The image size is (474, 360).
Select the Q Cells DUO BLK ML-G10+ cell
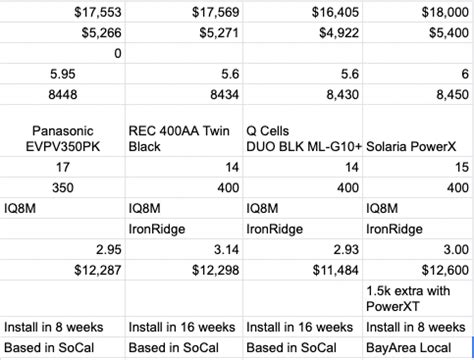pyautogui.click(x=303, y=131)
